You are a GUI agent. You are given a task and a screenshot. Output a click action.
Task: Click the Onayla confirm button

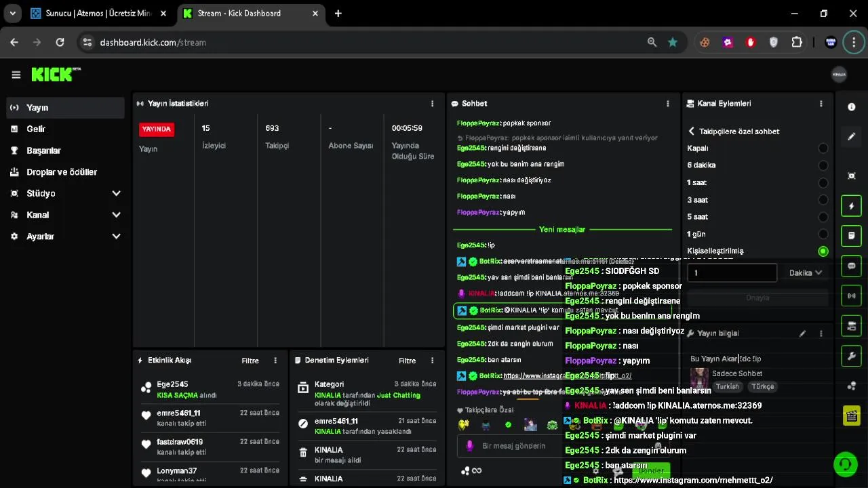[x=757, y=298]
